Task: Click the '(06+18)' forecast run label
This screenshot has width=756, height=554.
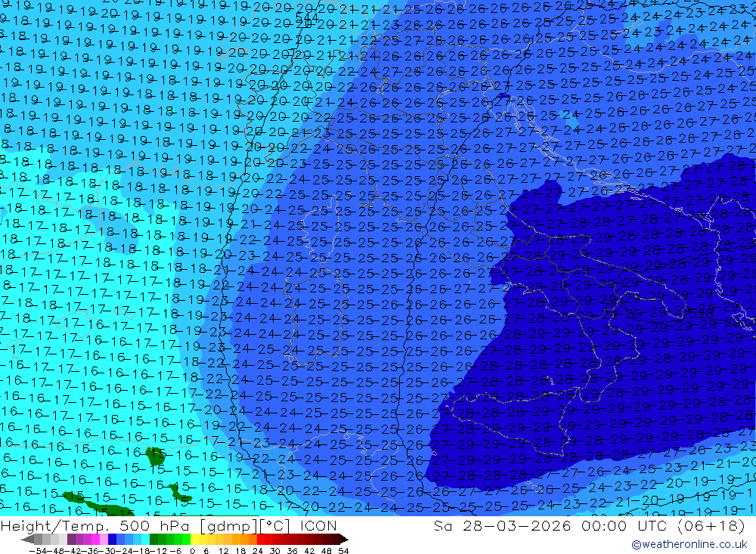Action: 711,525
